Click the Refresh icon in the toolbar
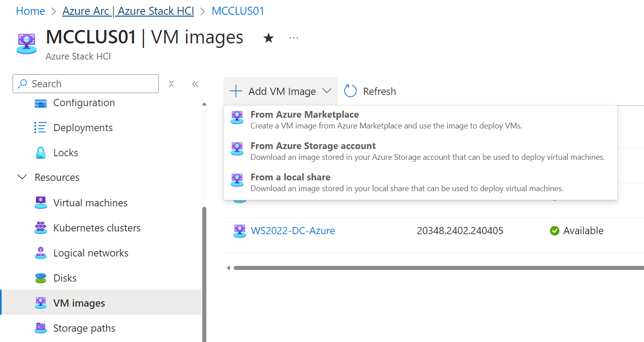 pyautogui.click(x=350, y=91)
